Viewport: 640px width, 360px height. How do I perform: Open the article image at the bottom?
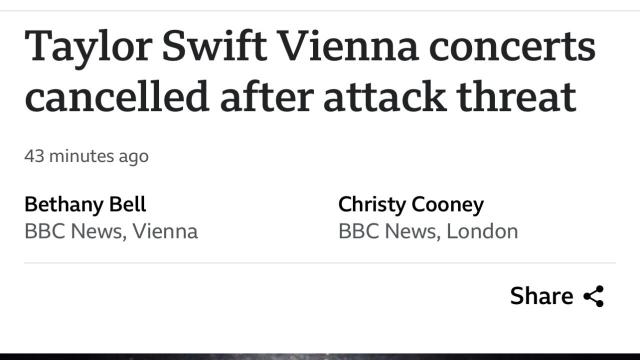click(320, 357)
